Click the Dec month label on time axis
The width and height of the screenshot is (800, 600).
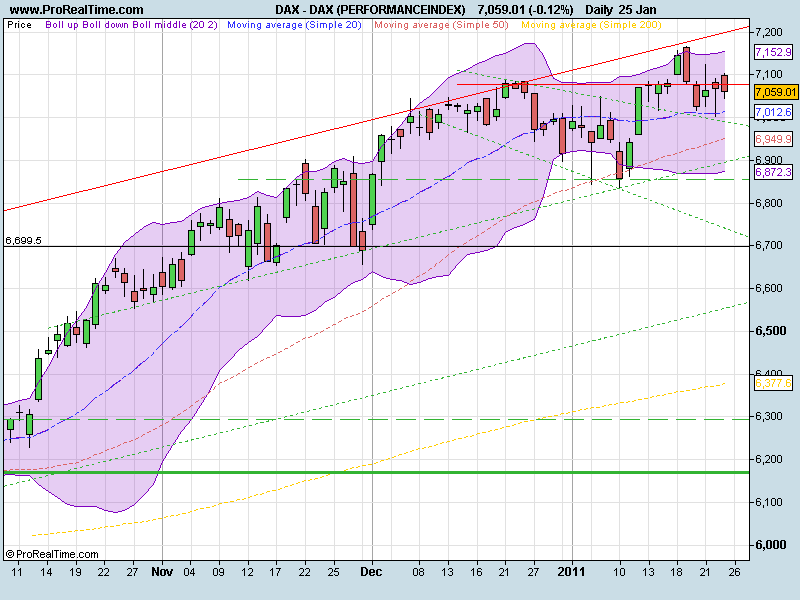(371, 572)
